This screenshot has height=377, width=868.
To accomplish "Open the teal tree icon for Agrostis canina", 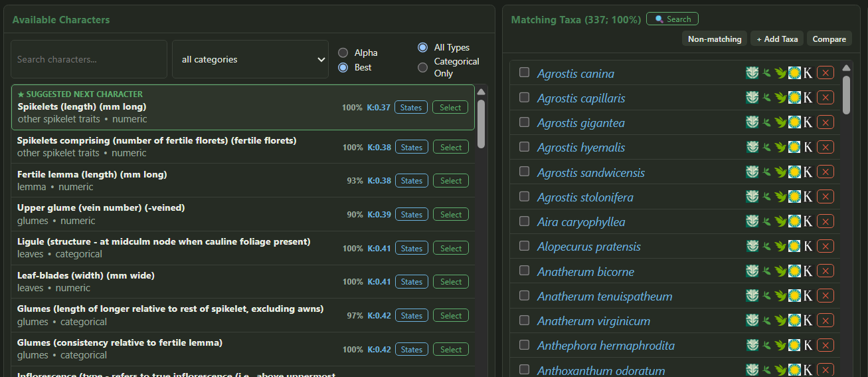I will (752, 73).
